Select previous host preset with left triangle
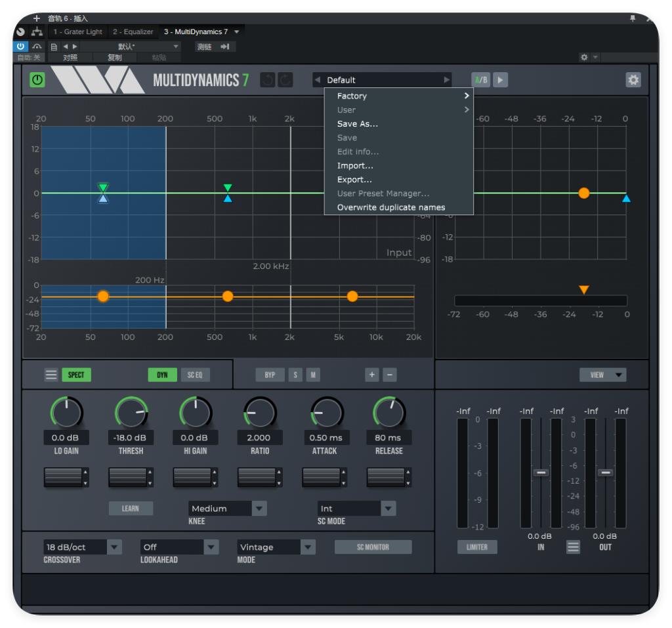 [x=66, y=47]
